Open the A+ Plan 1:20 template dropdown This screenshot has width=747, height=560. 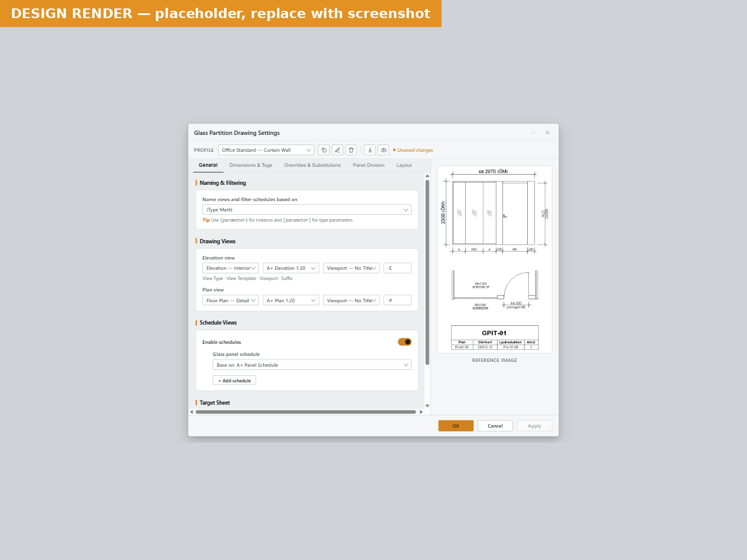pyautogui.click(x=291, y=300)
